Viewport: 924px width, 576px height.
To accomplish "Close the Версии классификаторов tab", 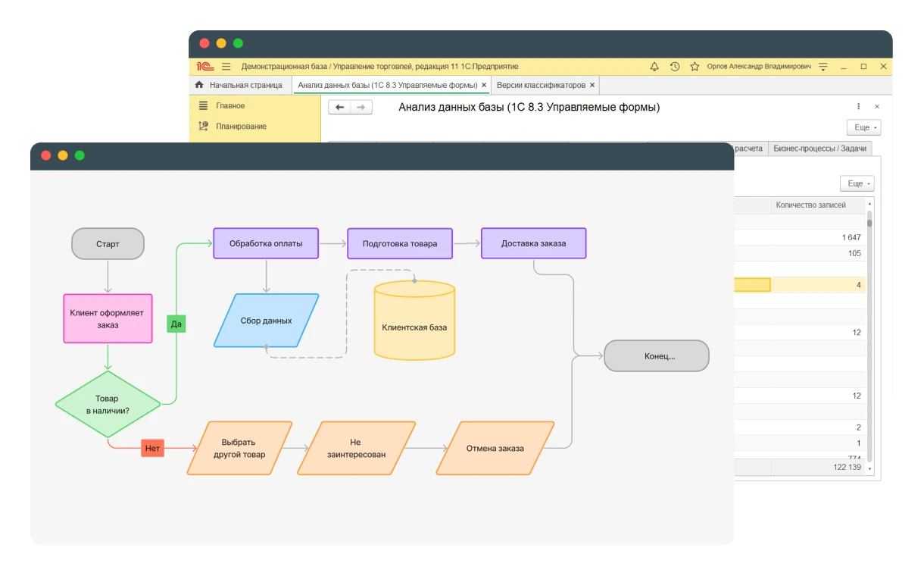I will click(592, 85).
